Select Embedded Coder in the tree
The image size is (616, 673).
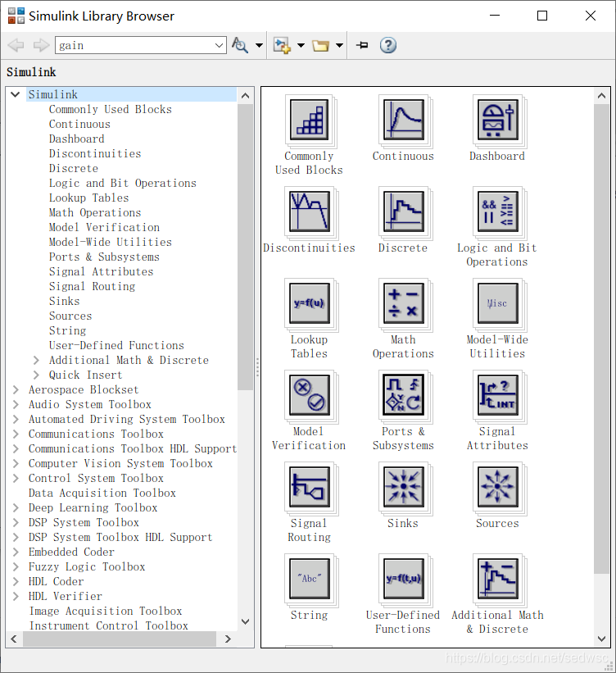point(71,552)
